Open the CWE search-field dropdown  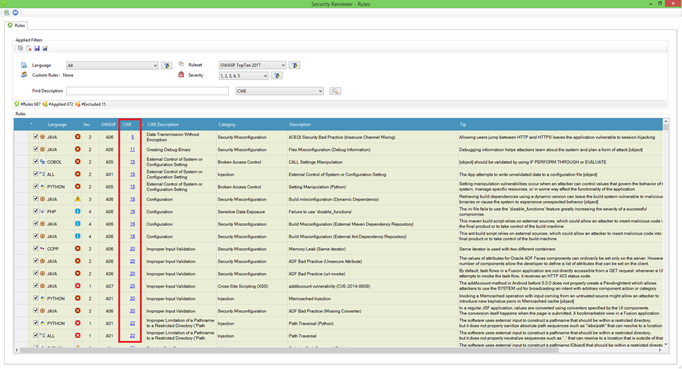point(280,91)
